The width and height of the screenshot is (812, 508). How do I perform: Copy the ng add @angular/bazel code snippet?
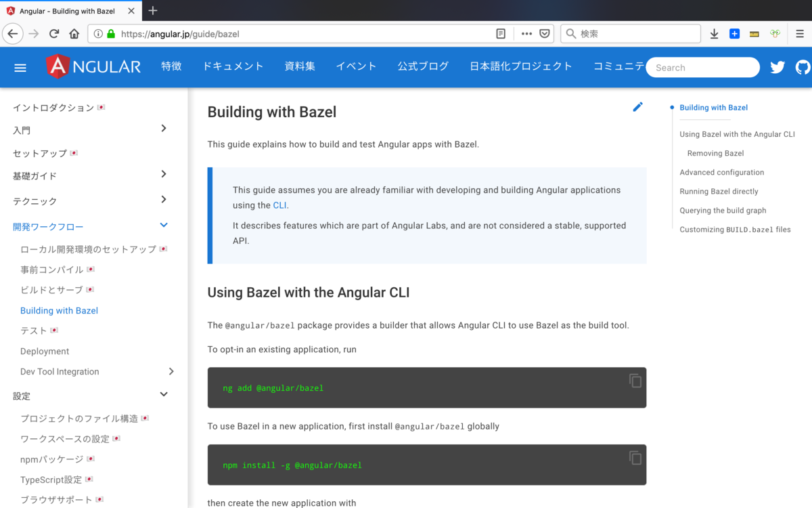tap(635, 381)
